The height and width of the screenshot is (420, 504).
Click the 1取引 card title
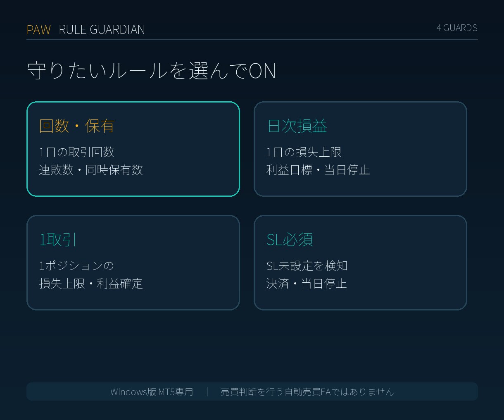(58, 239)
